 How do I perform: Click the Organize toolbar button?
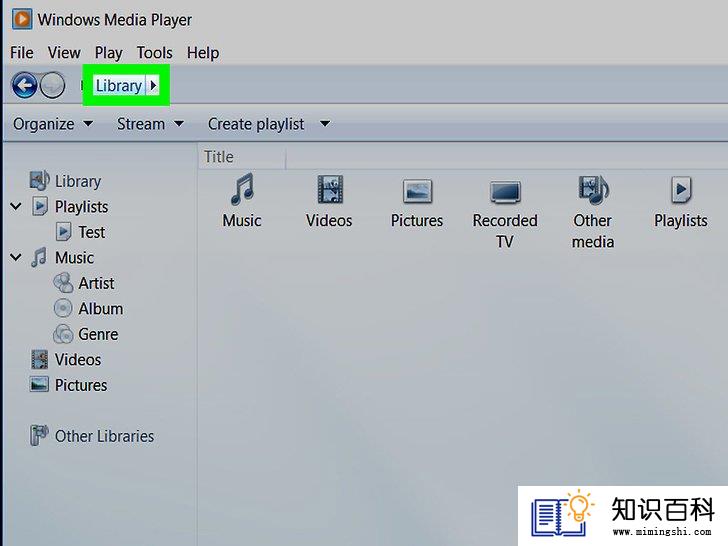tap(44, 124)
